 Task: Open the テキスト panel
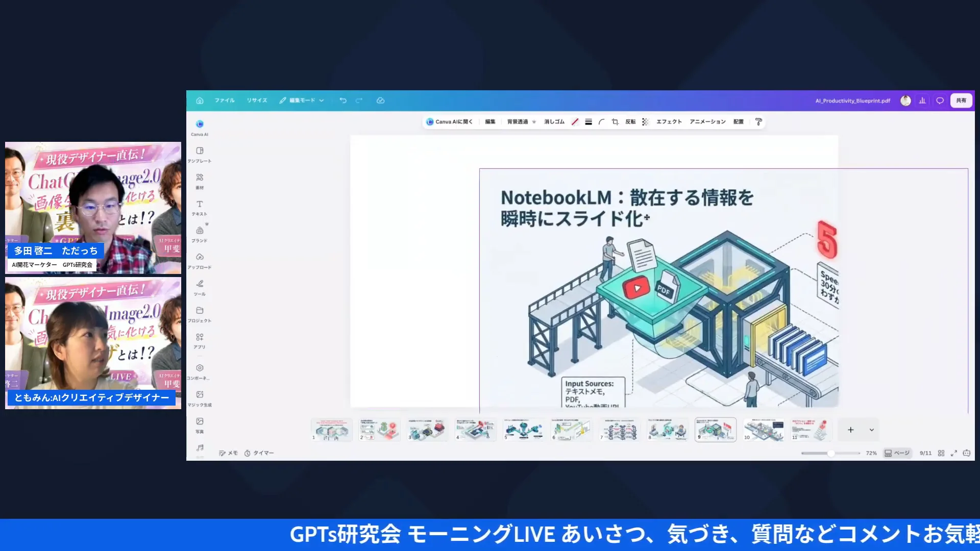[200, 208]
